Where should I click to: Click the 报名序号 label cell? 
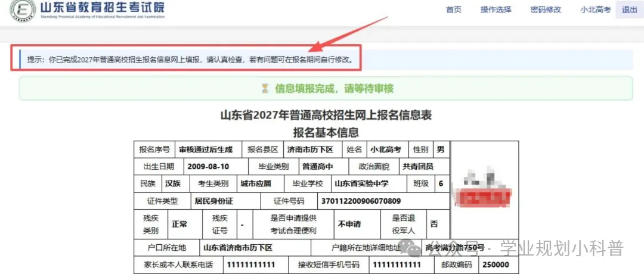[x=154, y=150]
